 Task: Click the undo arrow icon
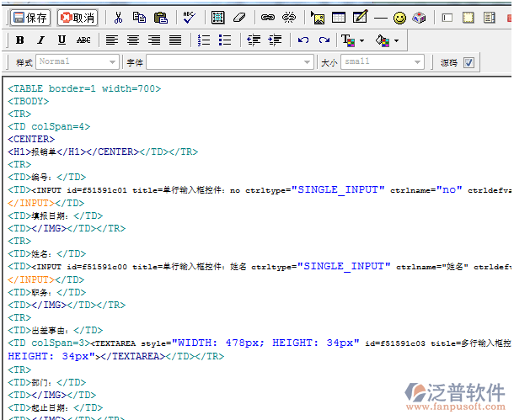(303, 40)
